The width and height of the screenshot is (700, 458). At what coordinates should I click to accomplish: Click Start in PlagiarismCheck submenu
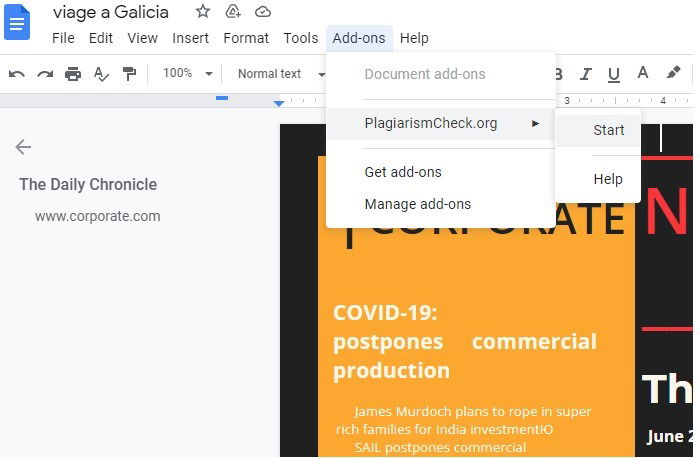point(598,130)
